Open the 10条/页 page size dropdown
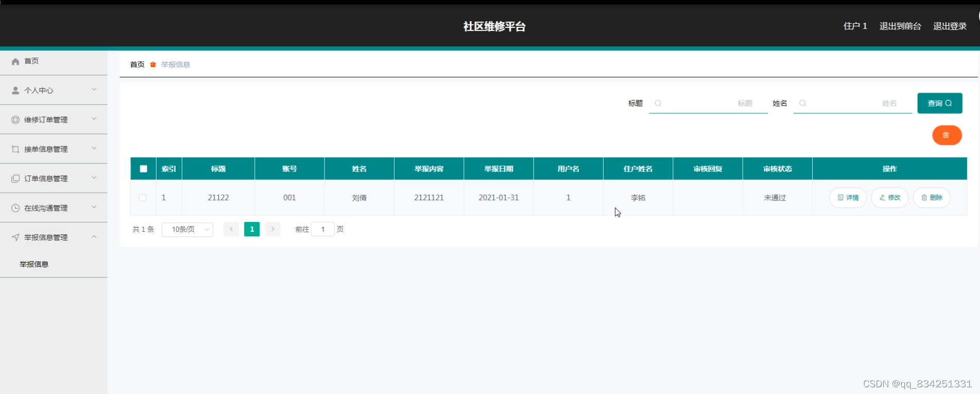980x394 pixels. pos(187,229)
